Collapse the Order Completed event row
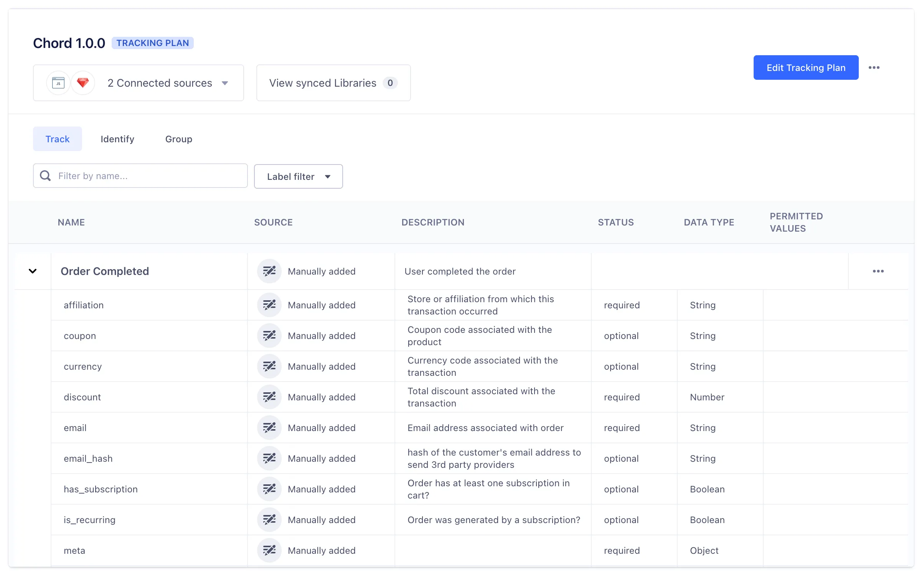Viewport: 924px width, 576px height. coord(33,271)
